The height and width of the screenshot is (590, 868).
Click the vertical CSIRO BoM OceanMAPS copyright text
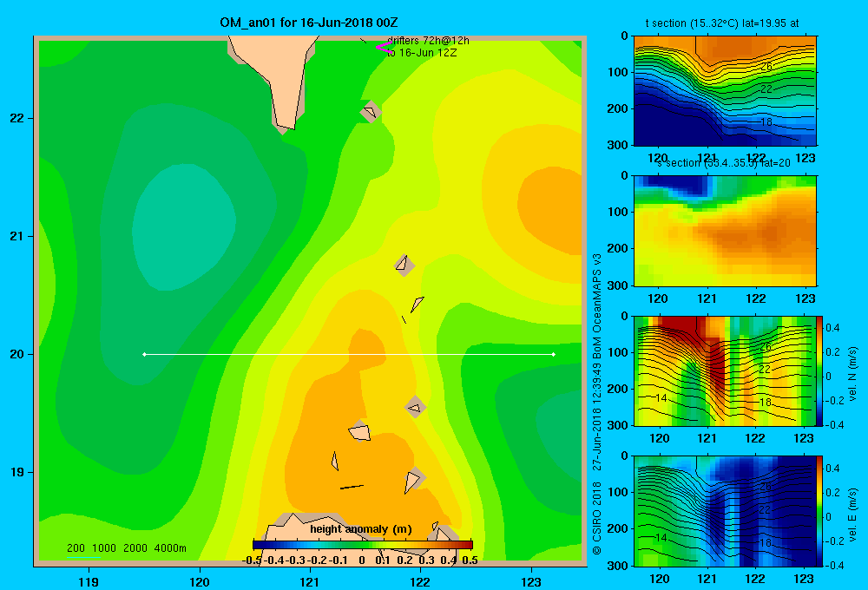coord(596,404)
